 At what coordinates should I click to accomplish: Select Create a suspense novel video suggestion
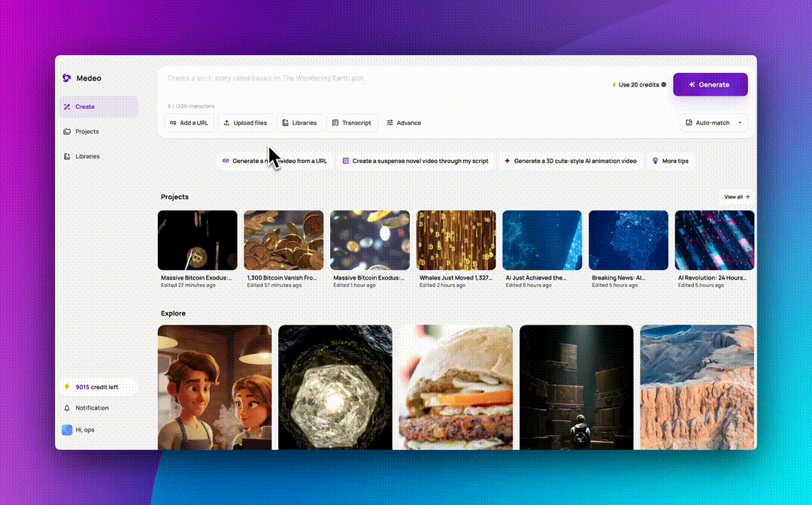[x=415, y=161]
